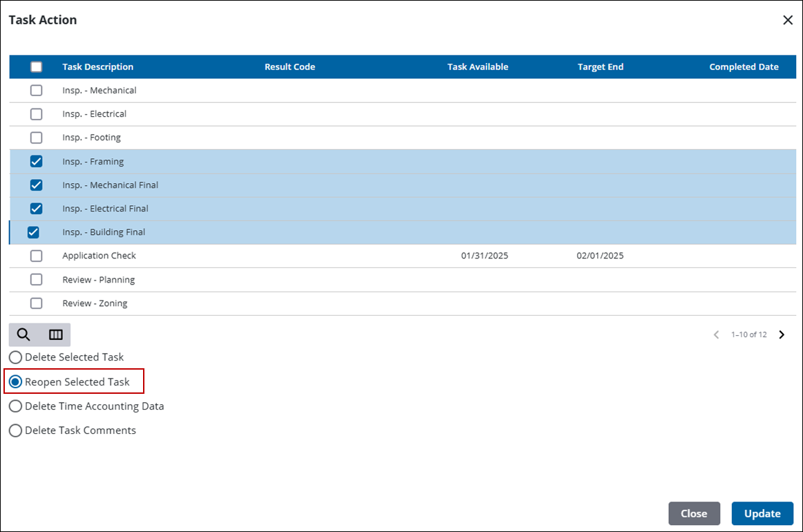Choose Delete Time Accounting Data
The height and width of the screenshot is (532, 803).
[15, 406]
